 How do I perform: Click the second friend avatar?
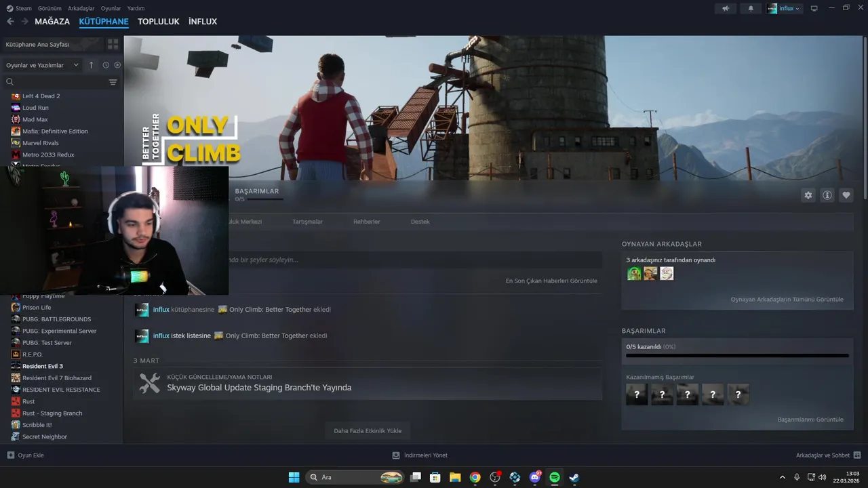(x=650, y=273)
